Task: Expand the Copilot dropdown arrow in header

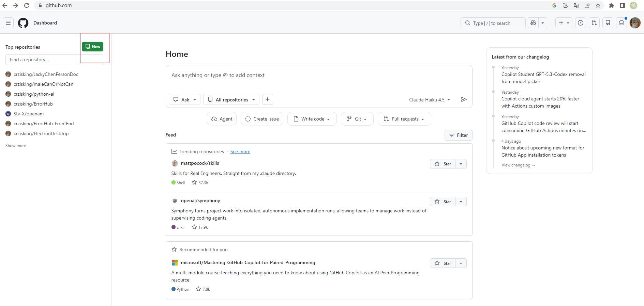Action: coord(543,23)
